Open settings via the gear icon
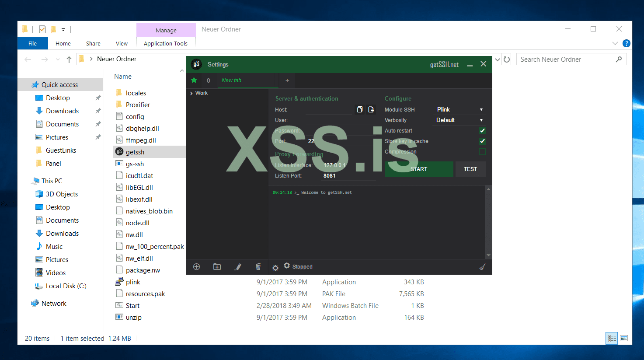644x360 pixels. coord(275,267)
